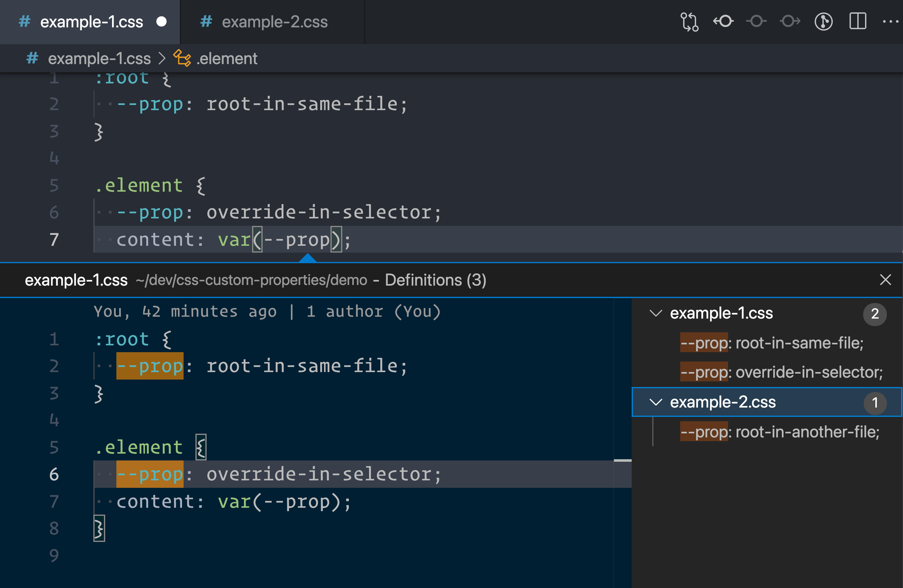The width and height of the screenshot is (903, 588).
Task: Close the Definitions panel
Action: pyautogui.click(x=886, y=279)
